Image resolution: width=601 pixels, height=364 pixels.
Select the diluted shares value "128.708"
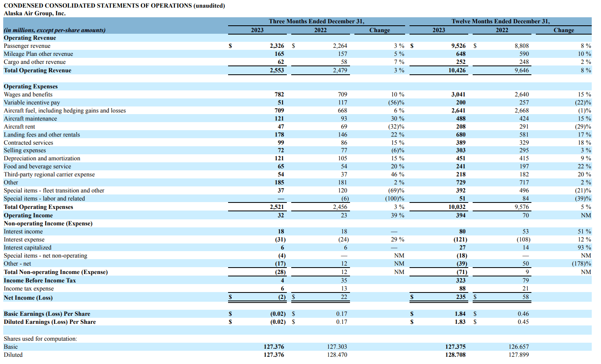455,355
